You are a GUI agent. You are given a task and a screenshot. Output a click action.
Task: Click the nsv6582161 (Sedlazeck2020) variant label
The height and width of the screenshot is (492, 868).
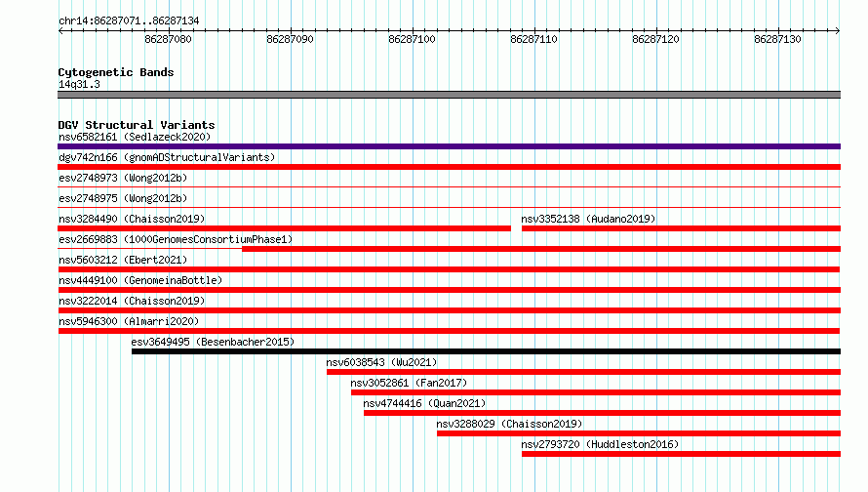[x=135, y=137]
